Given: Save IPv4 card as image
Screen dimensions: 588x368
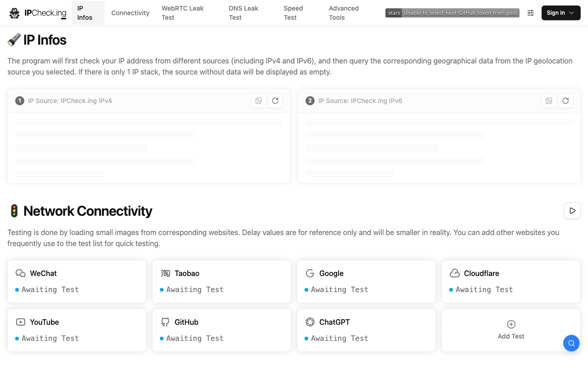Looking at the screenshot, I should coord(259,101).
